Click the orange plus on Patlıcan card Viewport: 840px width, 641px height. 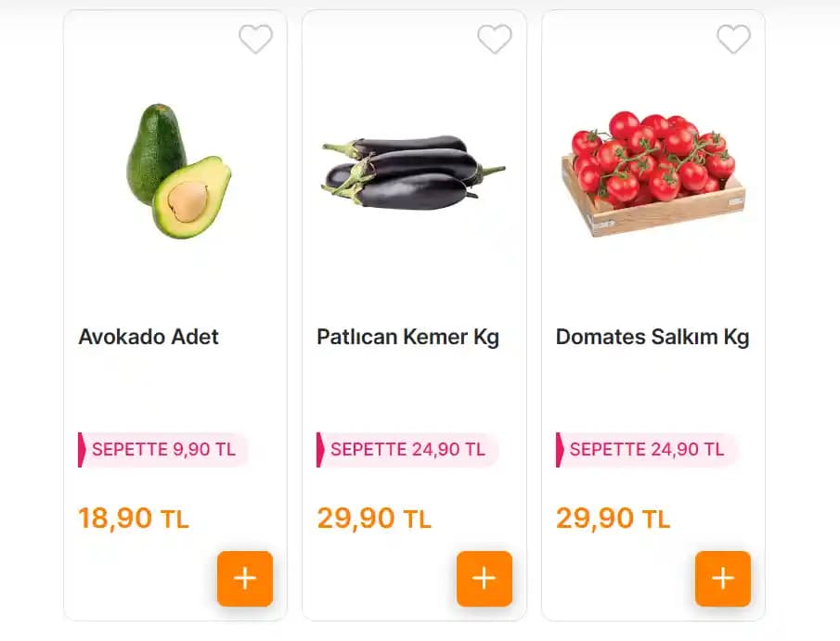click(x=484, y=578)
